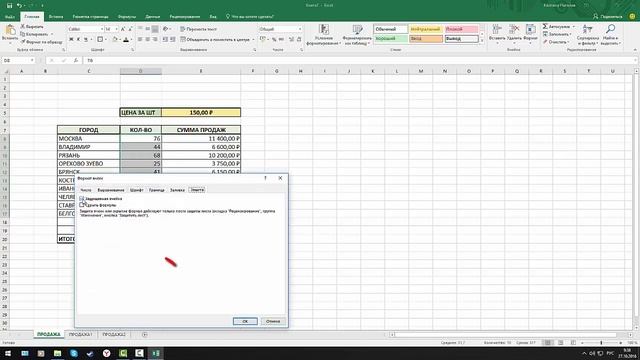Open the font size dropdown
Screen dimensions: 640x360
click(116, 29)
